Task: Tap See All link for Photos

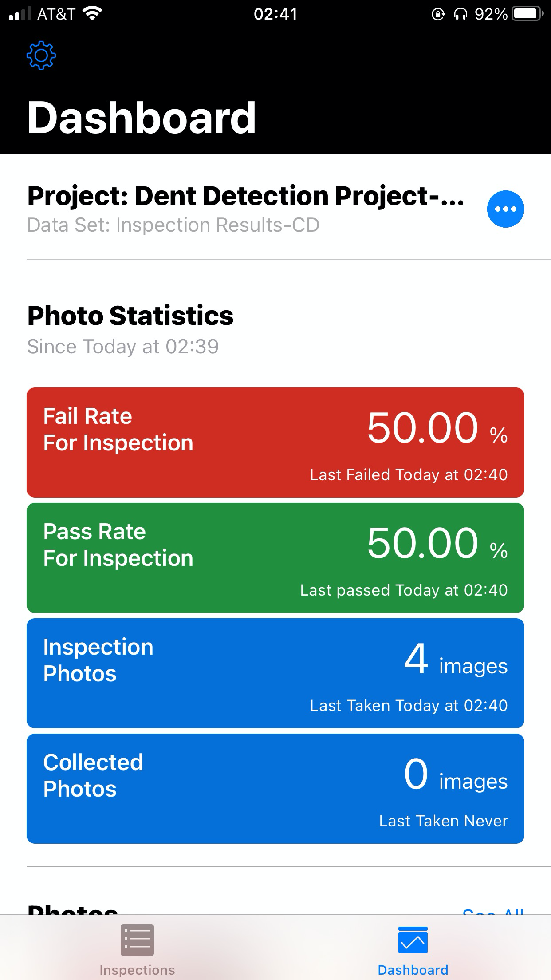Action: tap(493, 910)
